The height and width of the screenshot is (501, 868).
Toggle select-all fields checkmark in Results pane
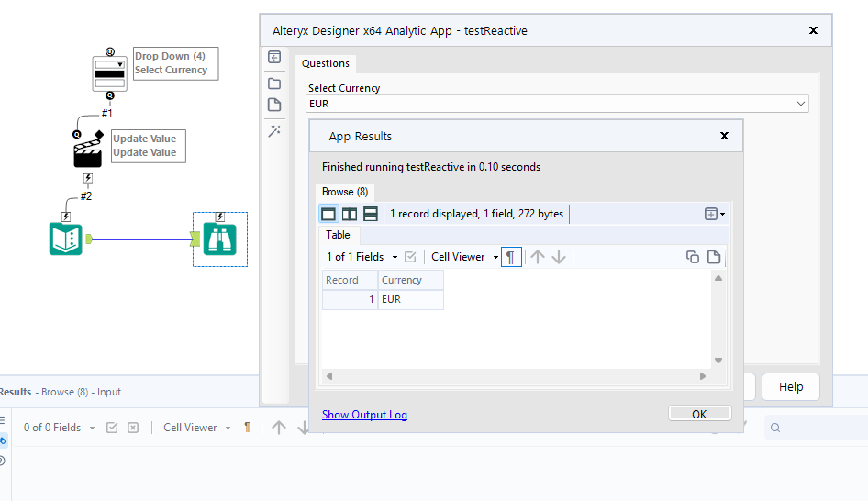coord(112,428)
